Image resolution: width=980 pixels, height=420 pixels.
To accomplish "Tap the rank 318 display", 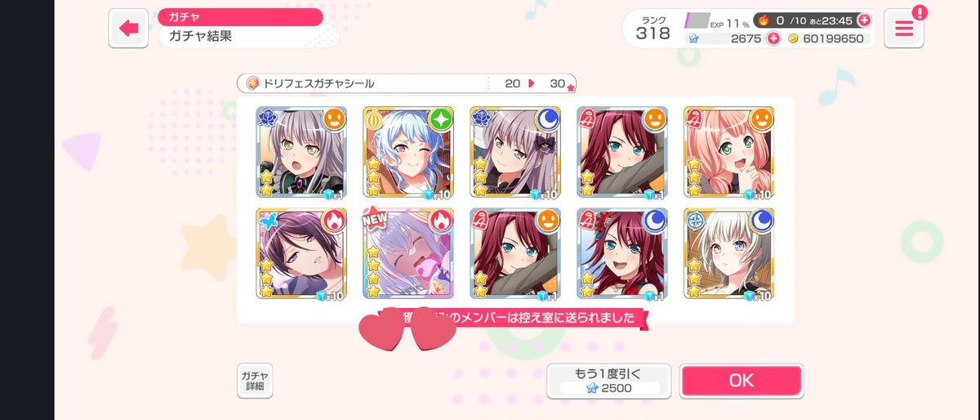I will tap(653, 29).
